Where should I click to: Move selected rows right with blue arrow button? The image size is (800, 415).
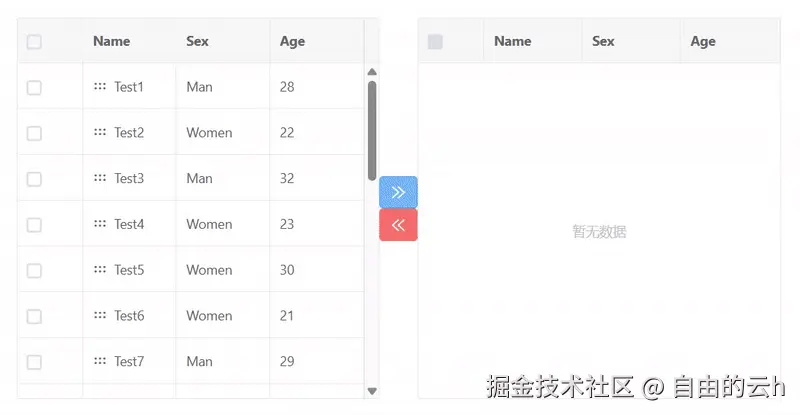coord(398,192)
